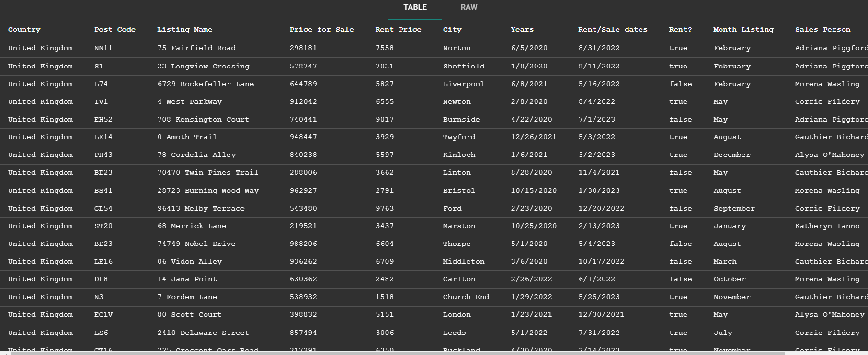Select the 75 Fairfield Road listing cell
Image resolution: width=868 pixels, height=355 pixels.
coord(196,48)
